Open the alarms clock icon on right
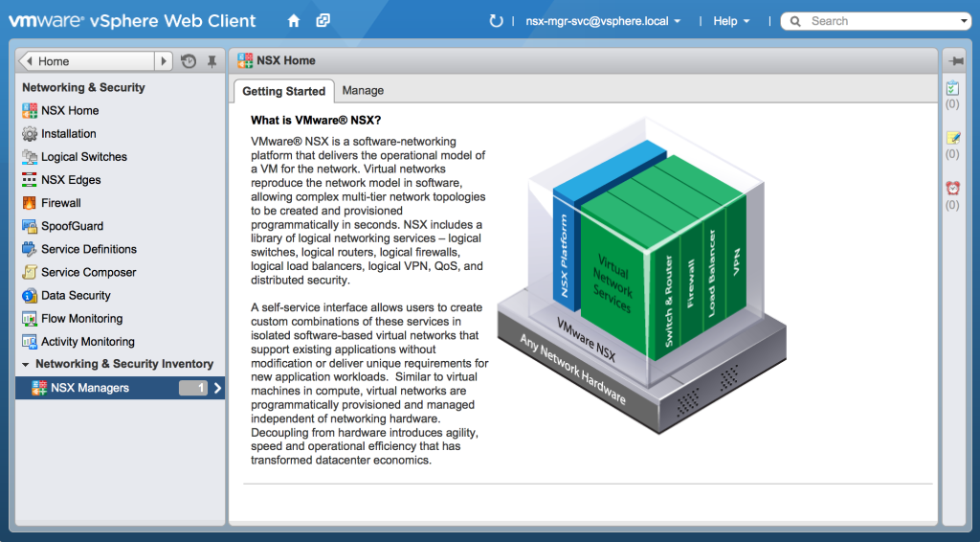Viewport: 980px width, 542px height. (952, 188)
